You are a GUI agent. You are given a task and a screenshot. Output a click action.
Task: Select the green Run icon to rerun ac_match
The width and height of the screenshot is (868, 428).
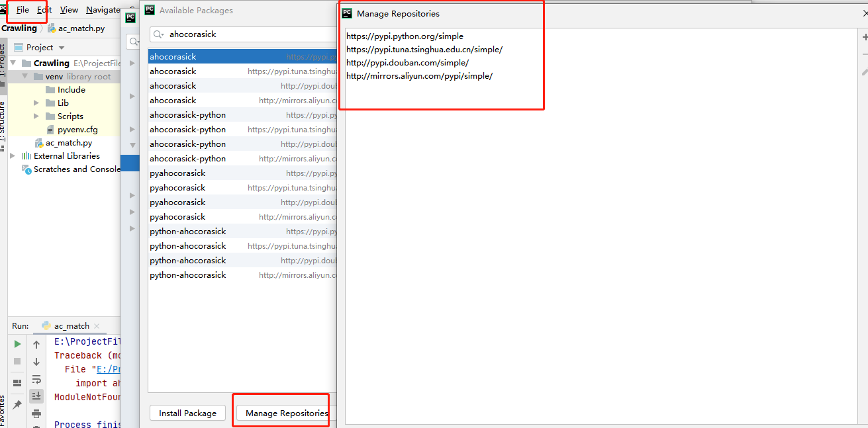pos(17,343)
